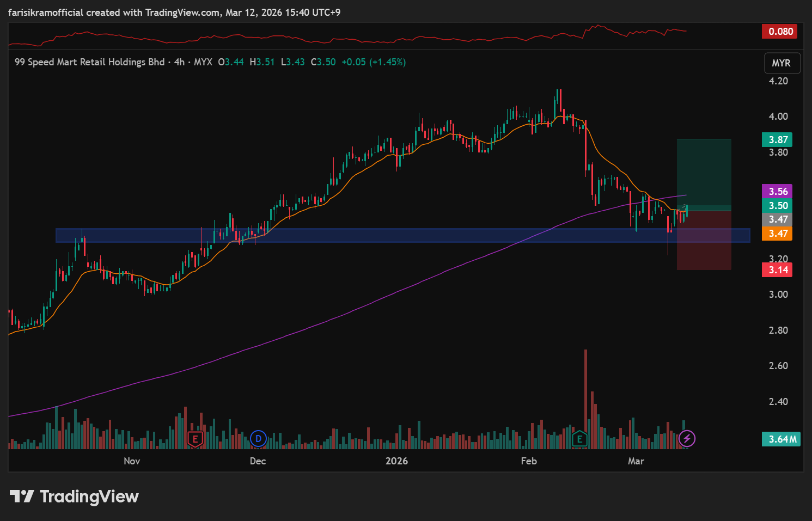812x521 pixels.
Task: Click the 3.00 price axis label
Action: click(x=778, y=295)
